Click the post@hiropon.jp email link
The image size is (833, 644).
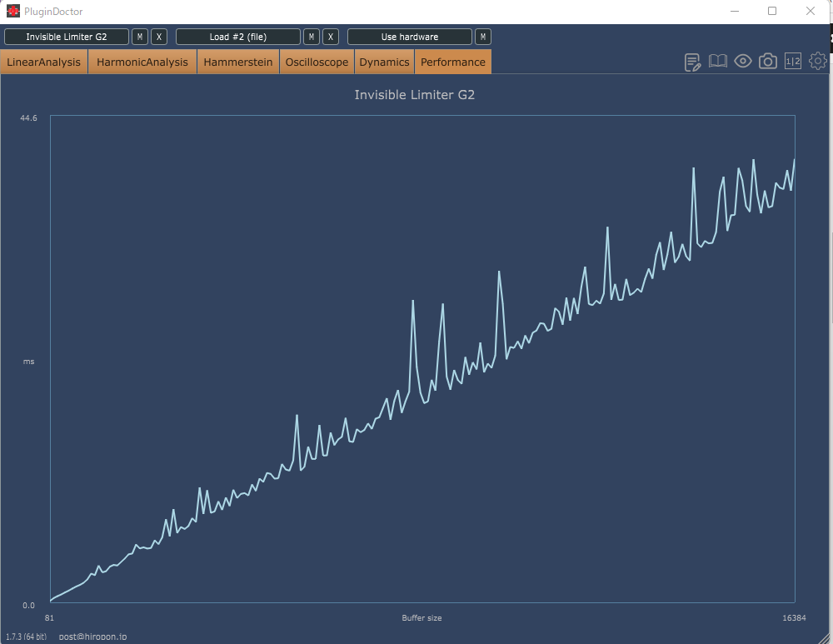(x=93, y=637)
